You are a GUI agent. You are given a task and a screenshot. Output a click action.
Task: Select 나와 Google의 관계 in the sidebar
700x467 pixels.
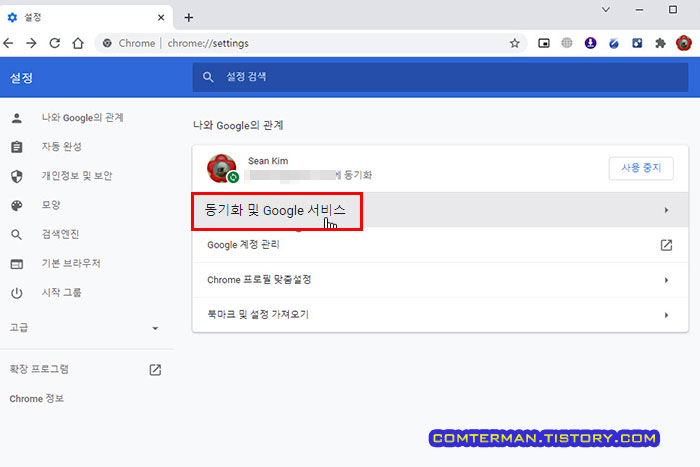(x=83, y=118)
